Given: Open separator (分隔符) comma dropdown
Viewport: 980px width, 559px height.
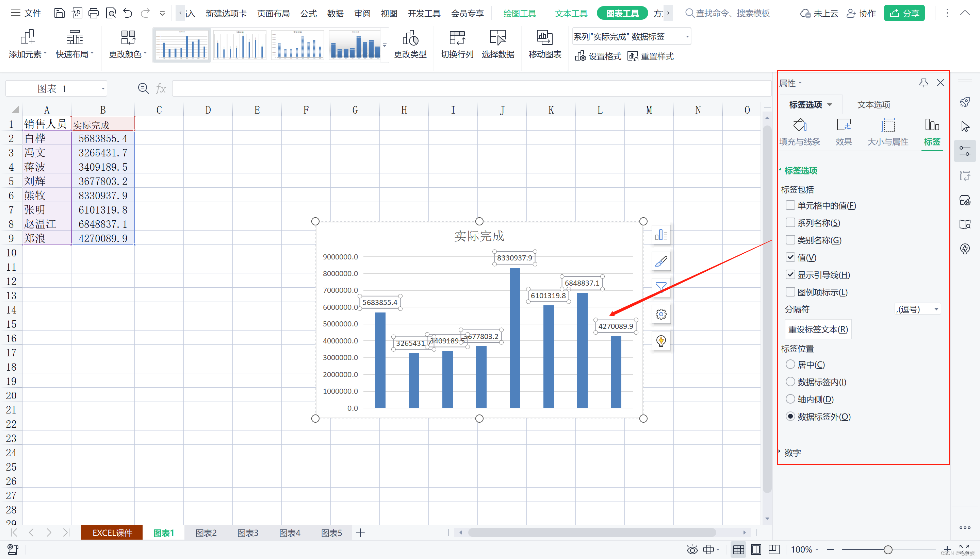Looking at the screenshot, I should pyautogui.click(x=917, y=309).
